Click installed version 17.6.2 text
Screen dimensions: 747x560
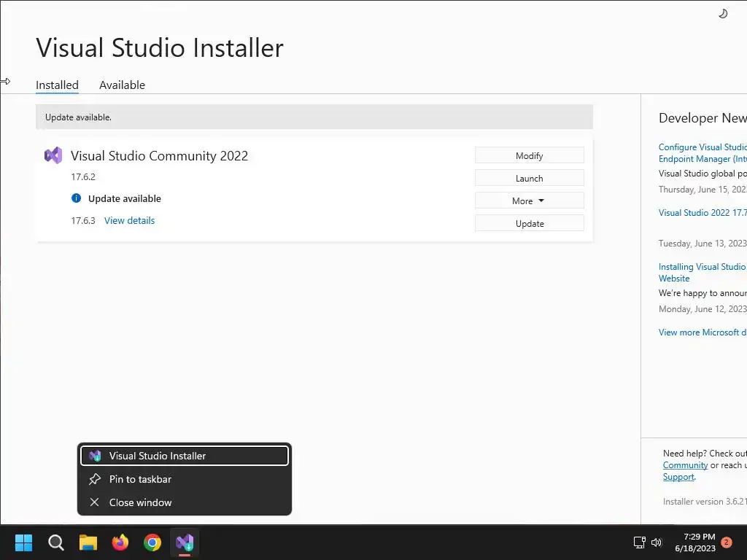(83, 176)
